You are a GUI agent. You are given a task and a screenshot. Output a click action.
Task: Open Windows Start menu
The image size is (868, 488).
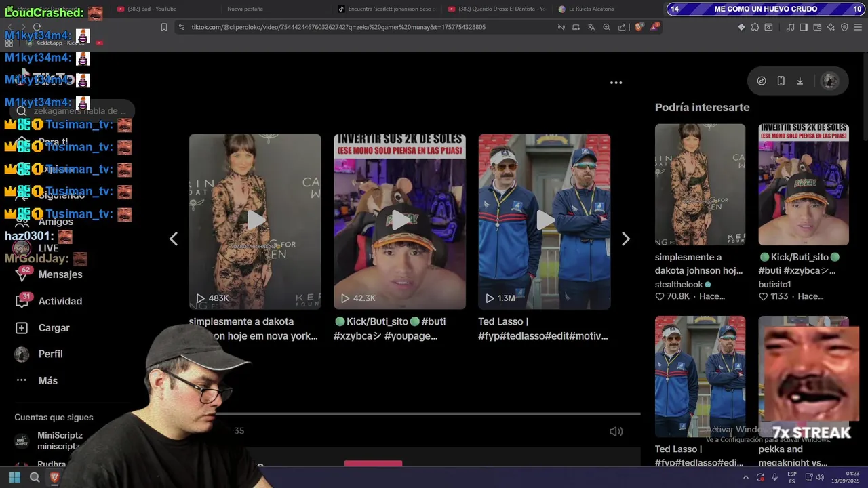[14, 477]
